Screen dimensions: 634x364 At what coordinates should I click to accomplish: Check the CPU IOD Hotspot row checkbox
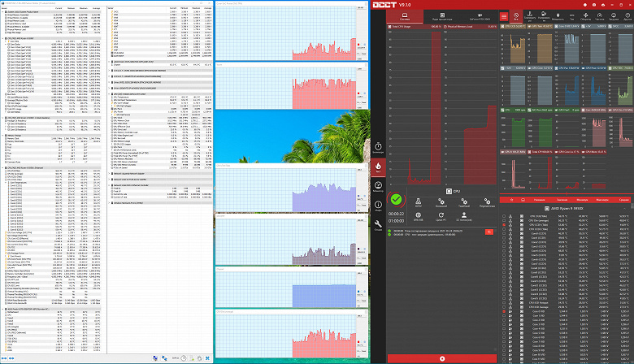pyautogui.click(x=504, y=302)
